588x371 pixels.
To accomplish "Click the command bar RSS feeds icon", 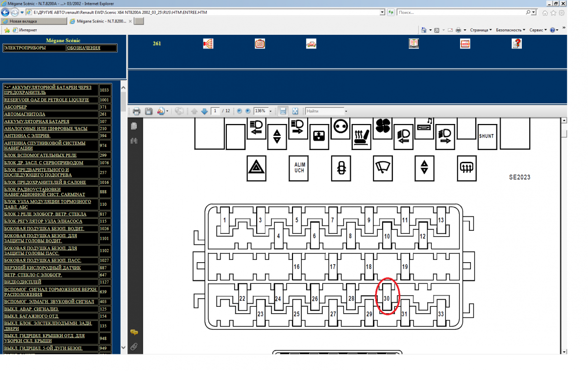I will (437, 30).
